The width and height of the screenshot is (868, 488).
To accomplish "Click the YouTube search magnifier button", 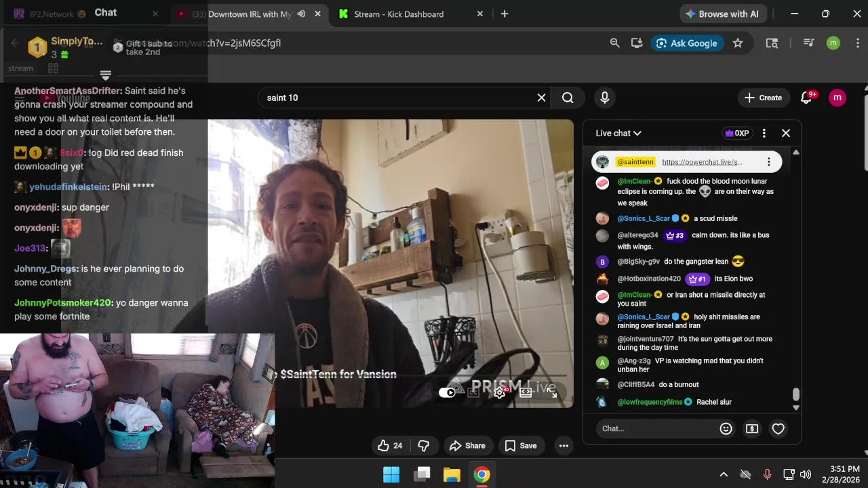I will click(568, 98).
